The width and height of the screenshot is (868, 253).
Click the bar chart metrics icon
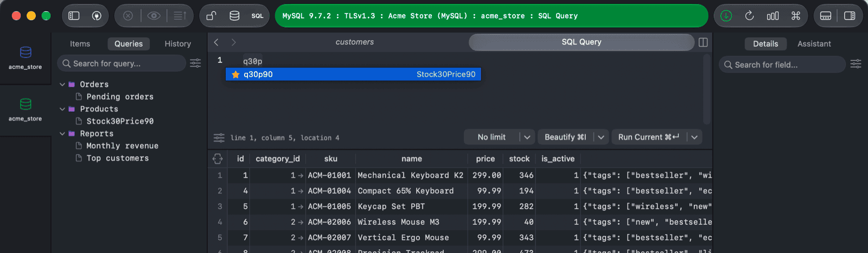pyautogui.click(x=773, y=16)
